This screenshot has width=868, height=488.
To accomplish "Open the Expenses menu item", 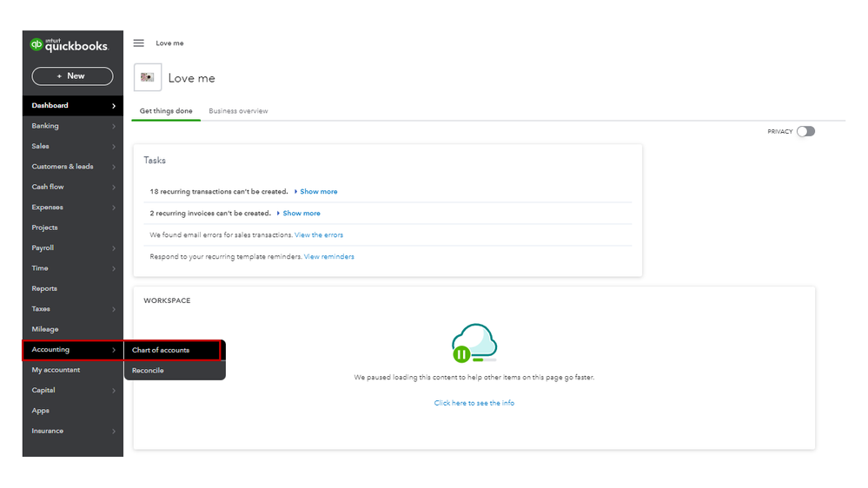I will [x=72, y=208].
